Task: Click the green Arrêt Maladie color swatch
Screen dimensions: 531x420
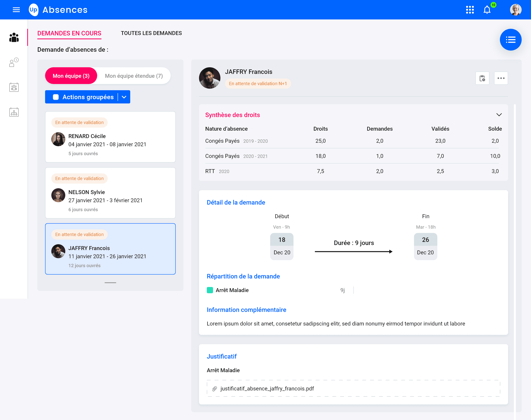Action: pyautogui.click(x=210, y=290)
